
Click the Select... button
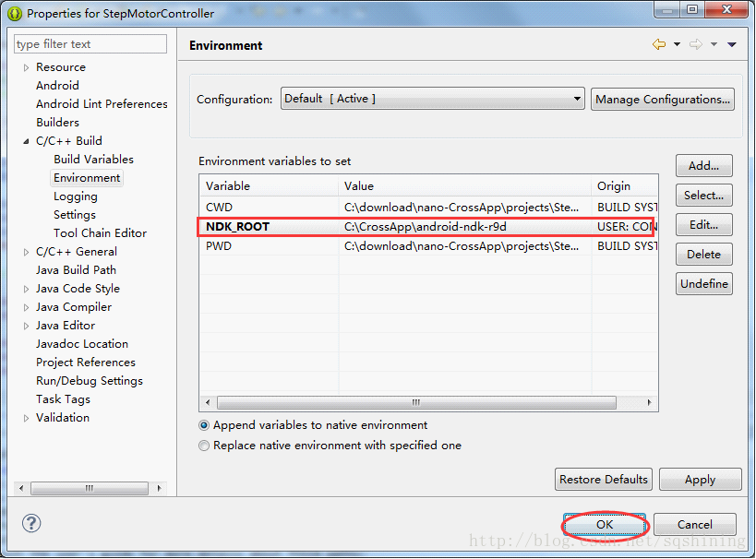point(704,196)
